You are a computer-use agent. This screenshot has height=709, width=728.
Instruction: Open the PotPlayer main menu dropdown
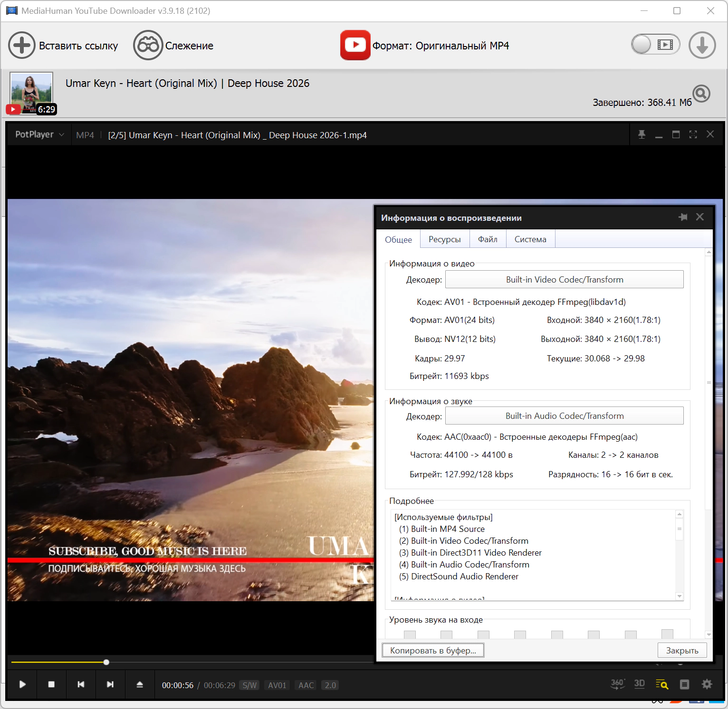[39, 135]
